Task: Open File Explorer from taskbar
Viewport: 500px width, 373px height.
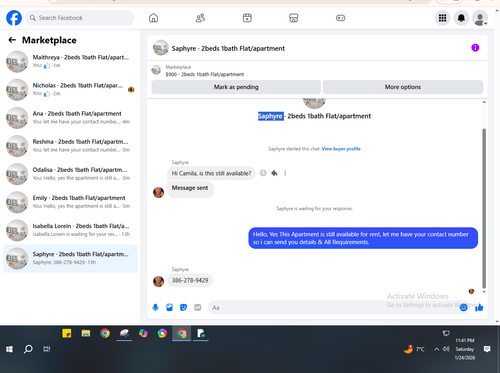Action: [86, 333]
